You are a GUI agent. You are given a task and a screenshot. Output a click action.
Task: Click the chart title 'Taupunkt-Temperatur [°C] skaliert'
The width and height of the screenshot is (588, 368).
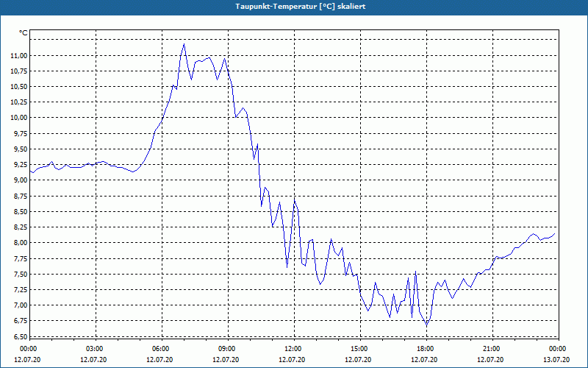301,7
